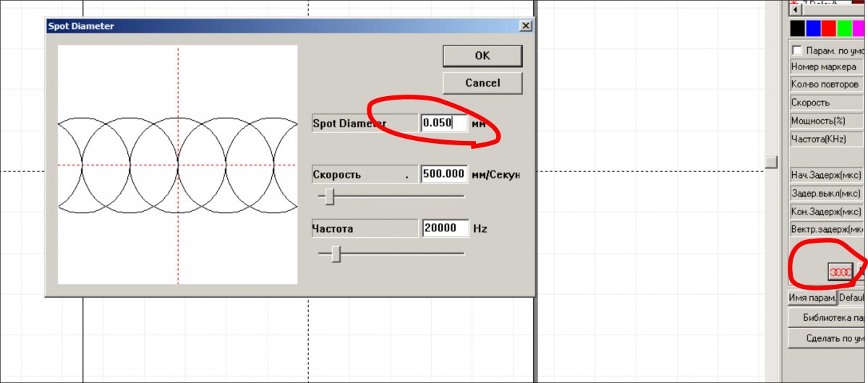
Task: Click the splitter handle beside the parameters panel
Action: [772, 162]
